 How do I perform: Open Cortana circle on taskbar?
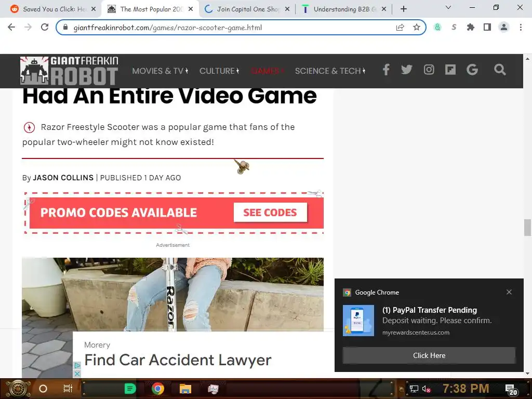click(43, 389)
